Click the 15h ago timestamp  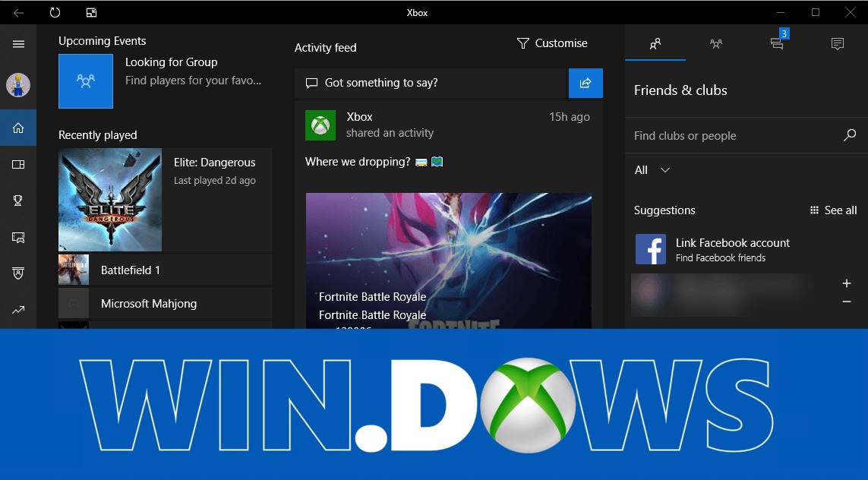coord(569,117)
